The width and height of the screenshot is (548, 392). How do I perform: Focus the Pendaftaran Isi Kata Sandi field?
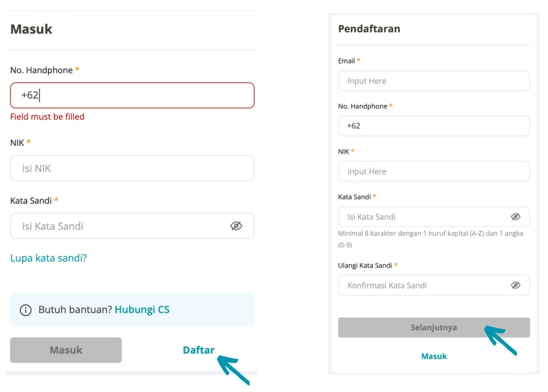(434, 217)
